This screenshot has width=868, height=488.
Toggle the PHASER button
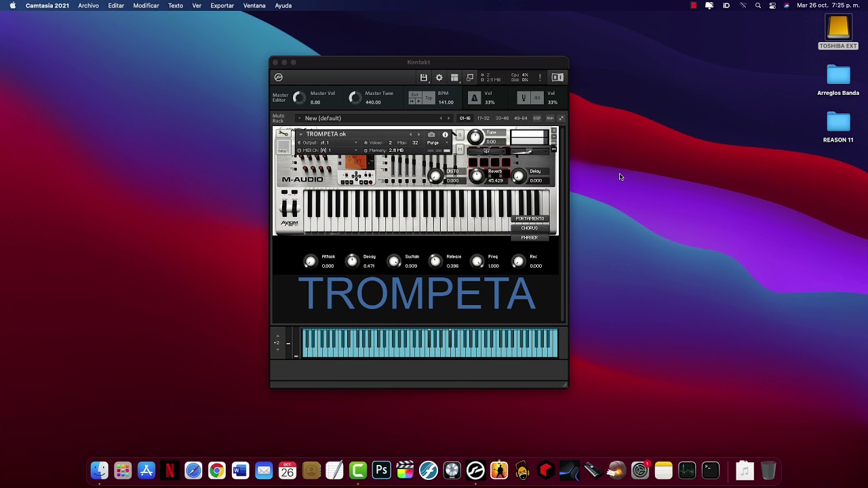[530, 238]
